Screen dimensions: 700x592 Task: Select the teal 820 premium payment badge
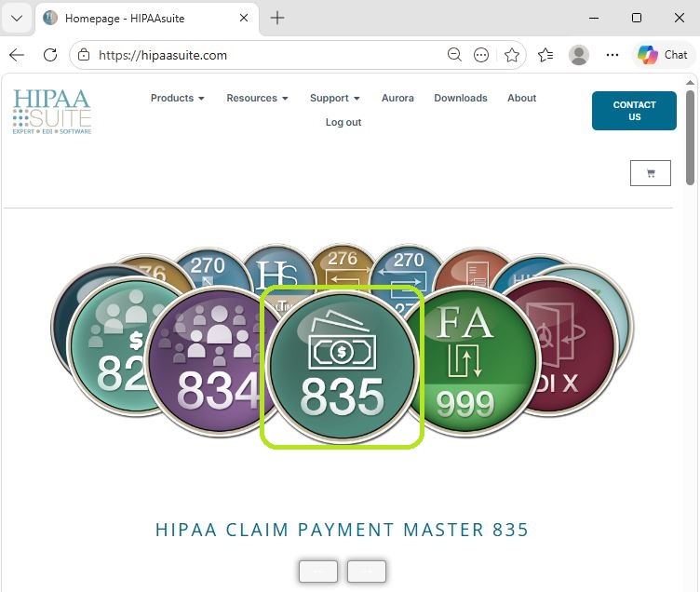click(x=112, y=346)
